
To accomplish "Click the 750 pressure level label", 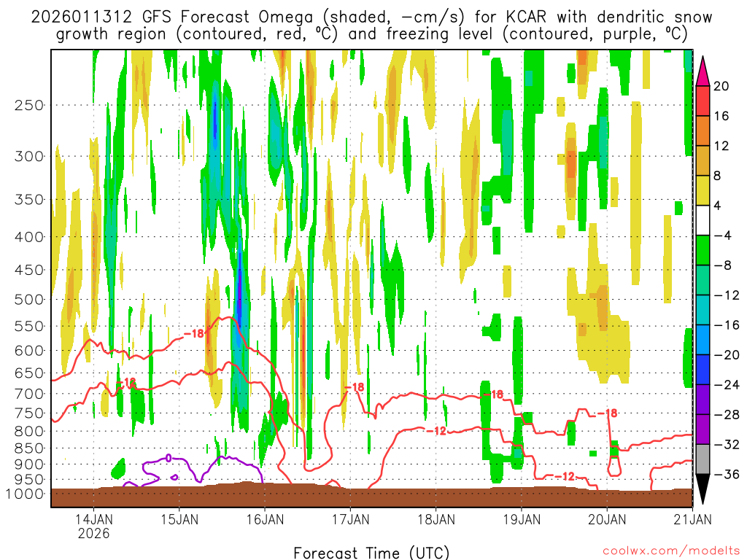I will click(29, 413).
